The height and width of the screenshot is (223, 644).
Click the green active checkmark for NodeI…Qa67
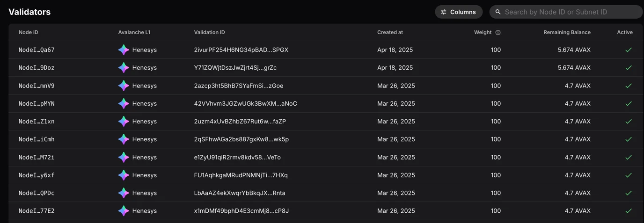click(x=629, y=50)
